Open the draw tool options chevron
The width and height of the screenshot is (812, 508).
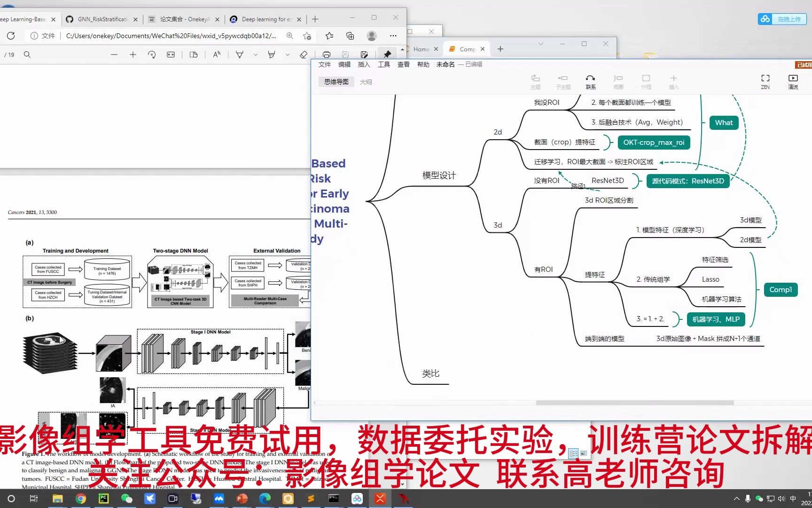tap(255, 55)
